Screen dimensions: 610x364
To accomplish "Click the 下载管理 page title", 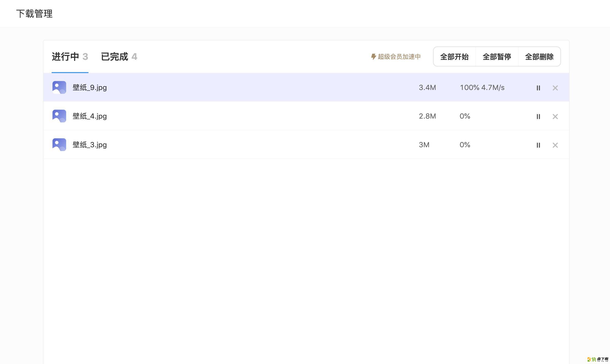I will click(x=34, y=14).
